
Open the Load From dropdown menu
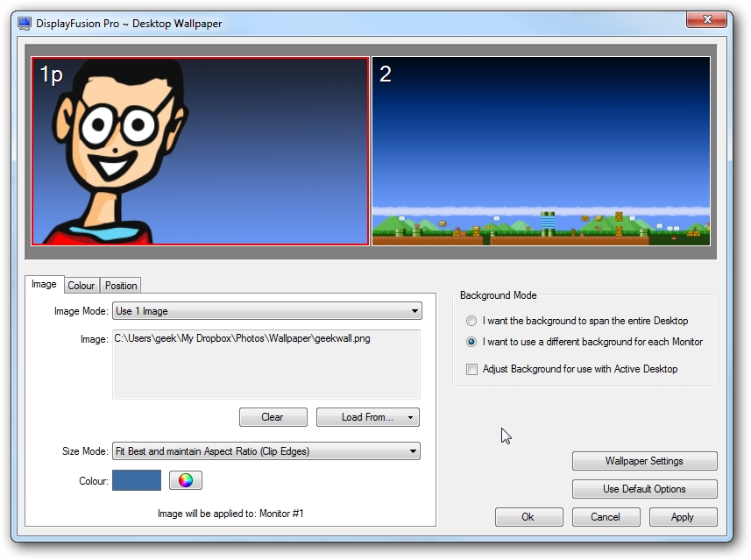[367, 417]
